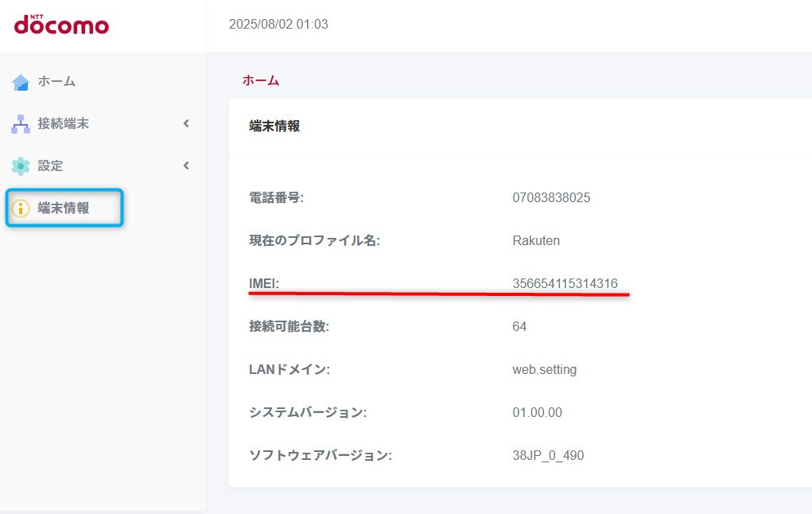Click the IMEI number value
This screenshot has width=812, height=514.
click(565, 283)
